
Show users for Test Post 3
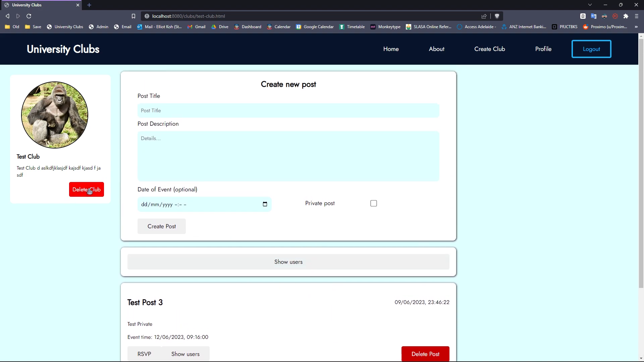(185, 354)
